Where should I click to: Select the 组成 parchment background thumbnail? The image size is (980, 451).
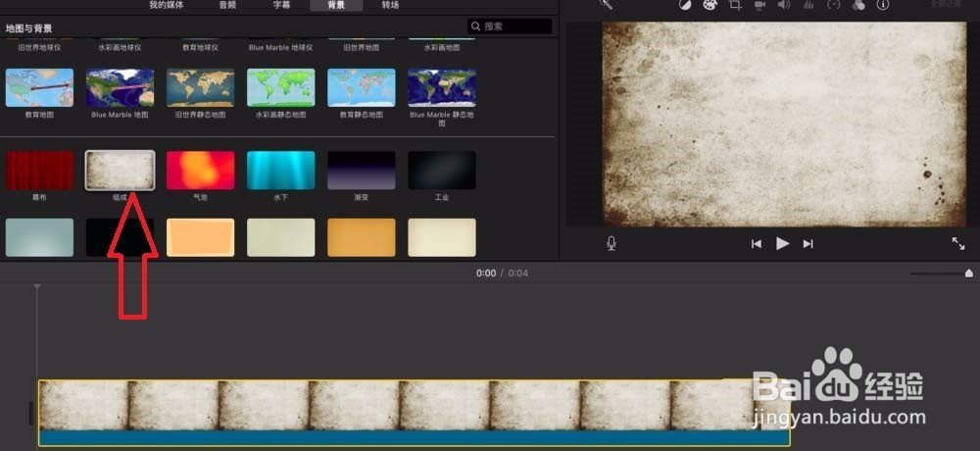tap(120, 171)
